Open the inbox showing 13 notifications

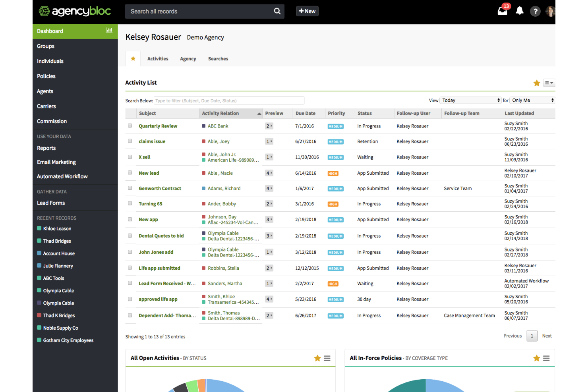coord(502,11)
